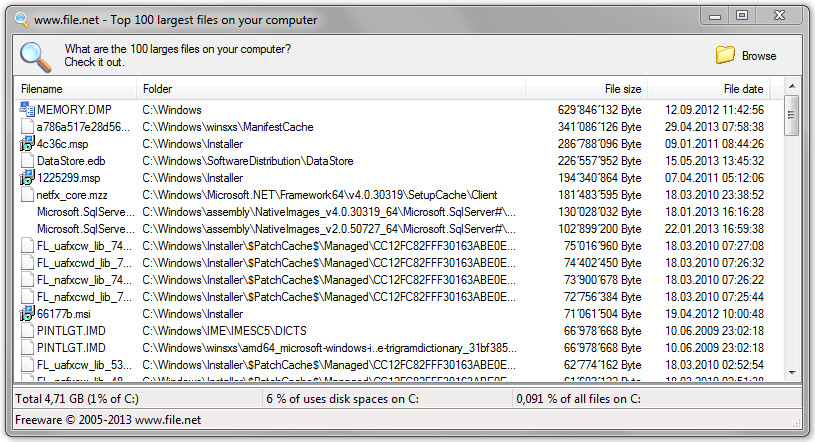Screen dimensions: 815x442
Task: Click the 4c36c.msp installer icon
Action: pyautogui.click(x=27, y=144)
